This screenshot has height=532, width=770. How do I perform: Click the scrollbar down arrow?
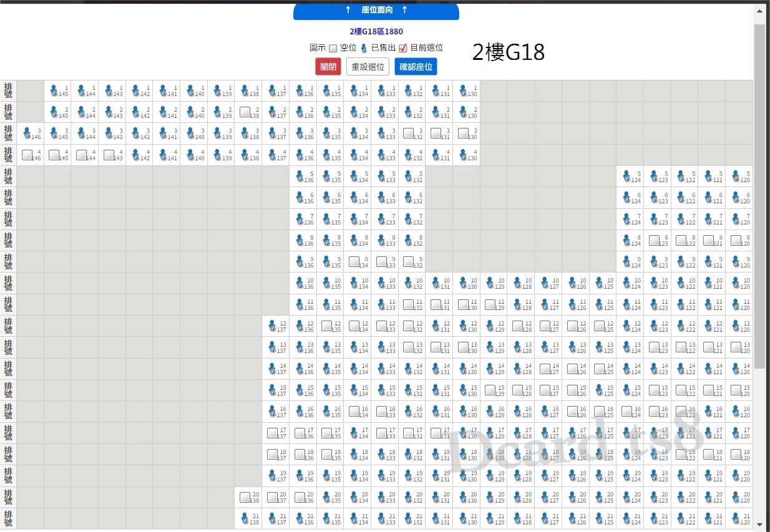pyautogui.click(x=759, y=525)
